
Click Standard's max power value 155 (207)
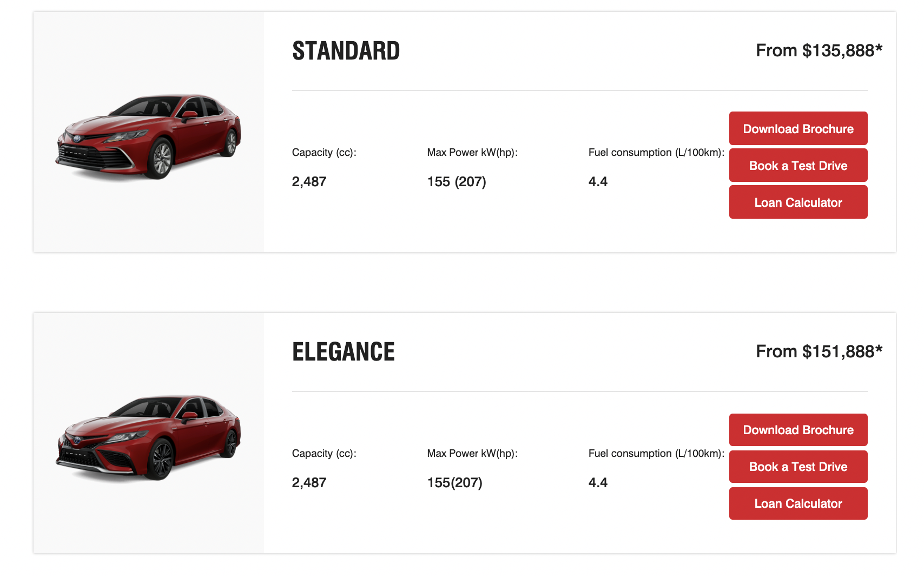coord(457,182)
